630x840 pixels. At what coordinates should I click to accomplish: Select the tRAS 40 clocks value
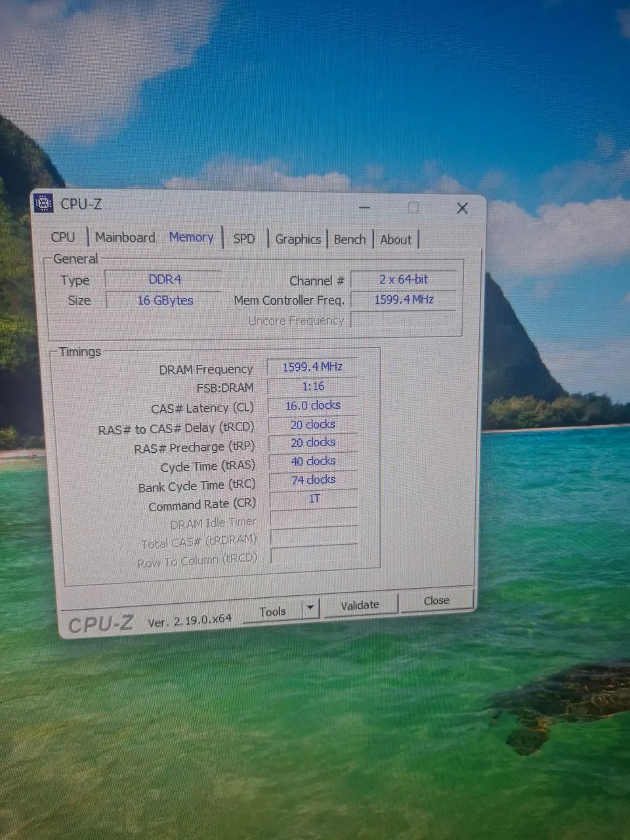tap(313, 461)
